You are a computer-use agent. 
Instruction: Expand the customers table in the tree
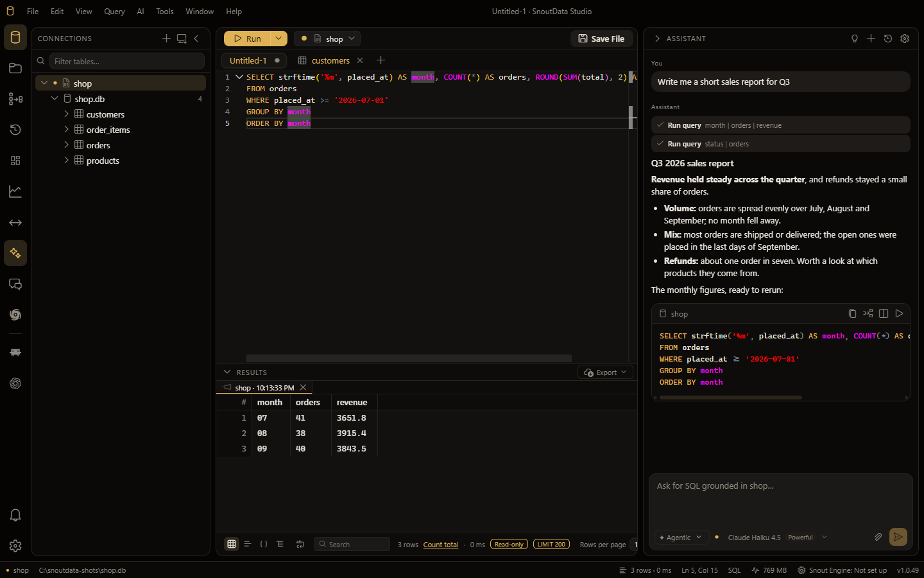point(66,114)
